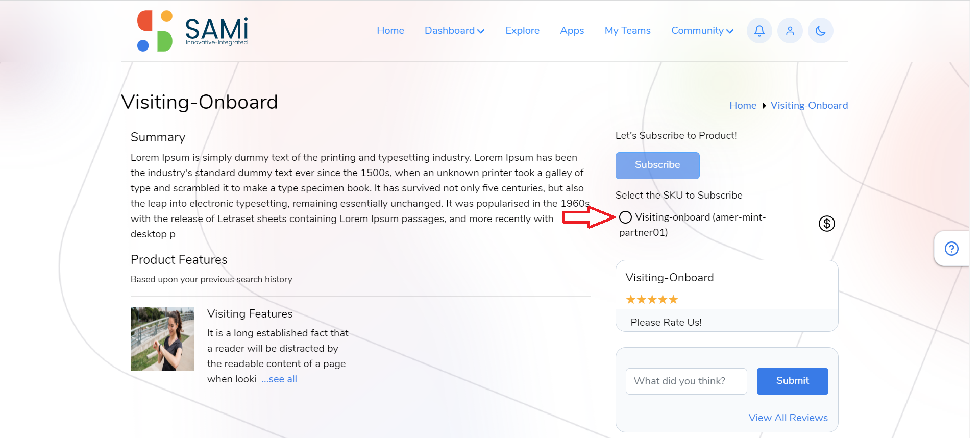The width and height of the screenshot is (980, 438).
Task: Focus the What did you think field
Action: pyautogui.click(x=686, y=381)
